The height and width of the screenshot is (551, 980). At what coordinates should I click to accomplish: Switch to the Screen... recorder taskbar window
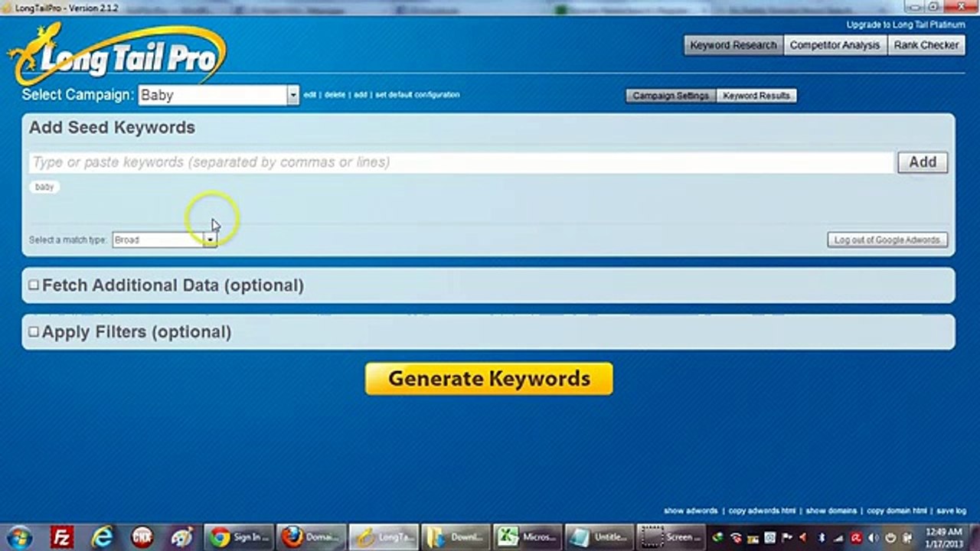tap(671, 536)
